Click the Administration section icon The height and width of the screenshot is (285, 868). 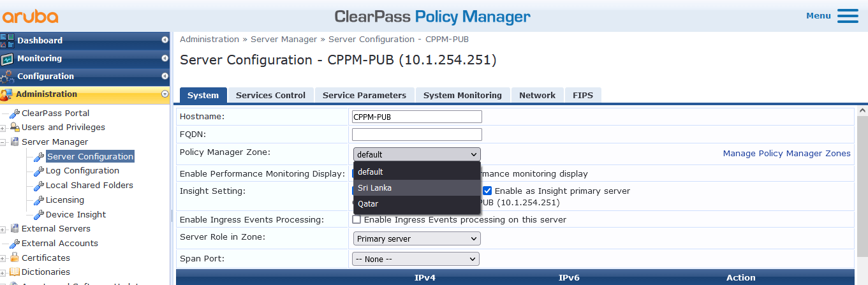[x=7, y=94]
